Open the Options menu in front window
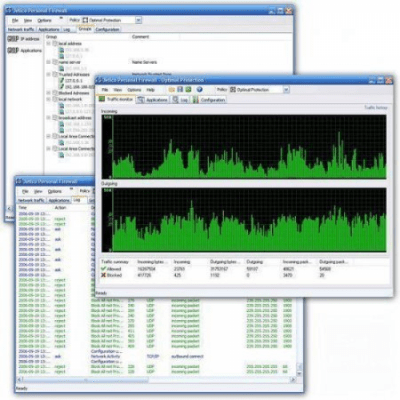 point(134,90)
